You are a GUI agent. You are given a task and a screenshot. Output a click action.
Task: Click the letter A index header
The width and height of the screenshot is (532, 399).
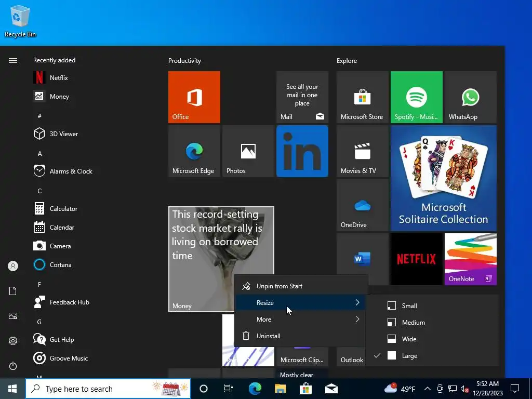point(39,154)
